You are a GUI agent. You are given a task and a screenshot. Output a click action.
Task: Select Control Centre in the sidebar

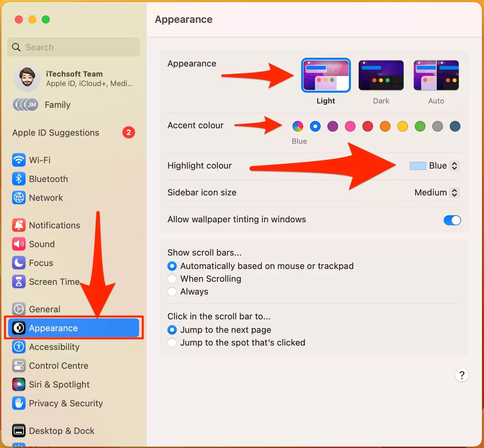pyautogui.click(x=58, y=366)
